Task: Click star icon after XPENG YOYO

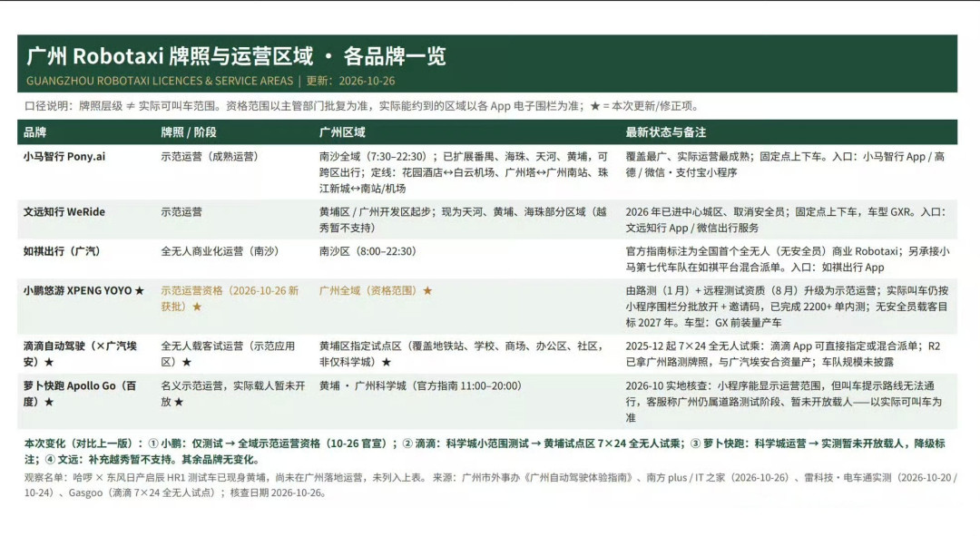Action: [x=140, y=290]
